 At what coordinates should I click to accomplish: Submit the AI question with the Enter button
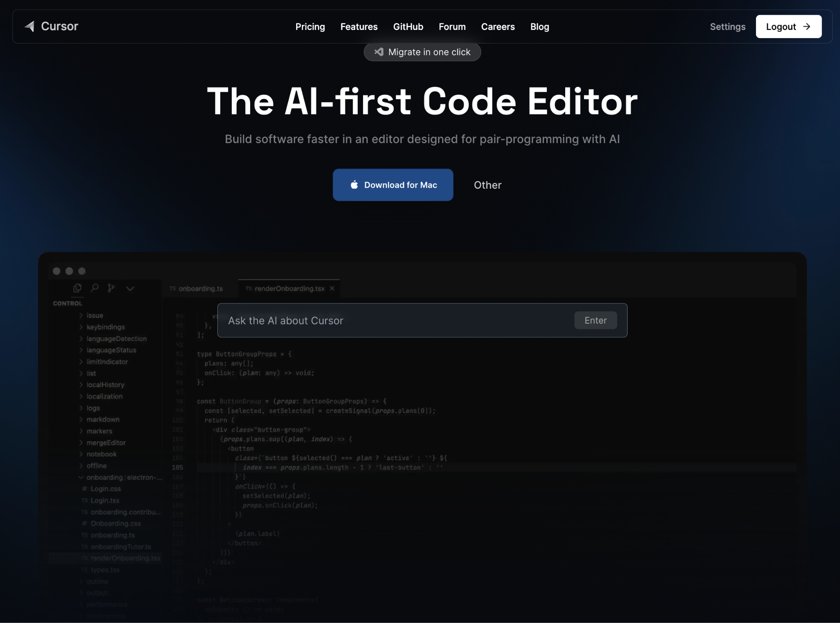click(x=595, y=320)
